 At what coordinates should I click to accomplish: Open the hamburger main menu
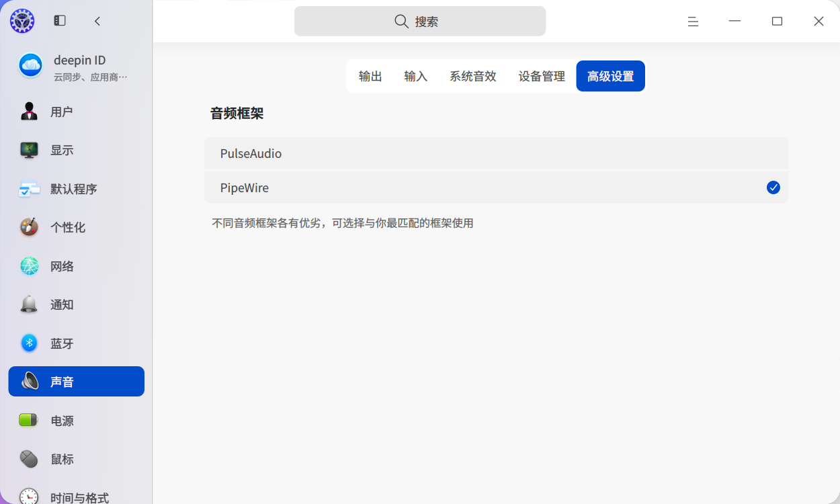(693, 22)
